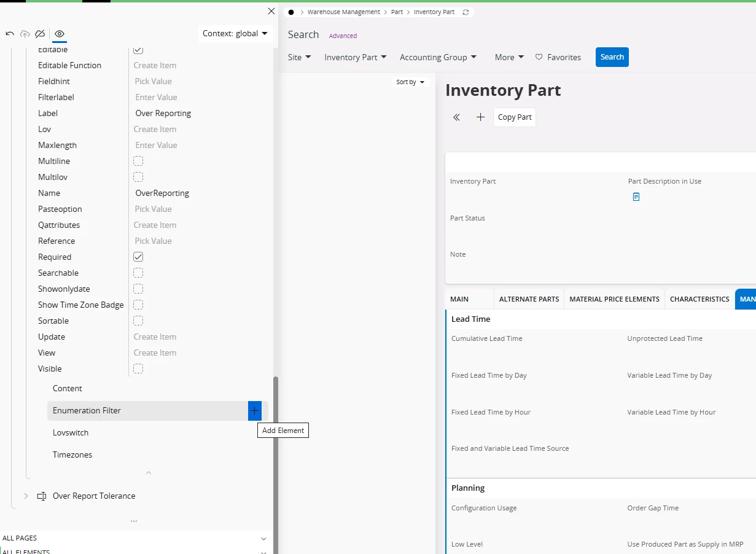Click the black circle home icon in breadcrumb
The height and width of the screenshot is (554, 756).
[x=291, y=12]
